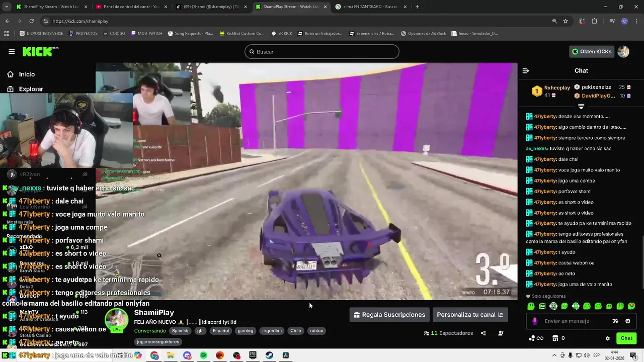Viewport: 644px width, 362px height.
Task: Select the jugarconseguidores tag
Action: tap(158, 342)
